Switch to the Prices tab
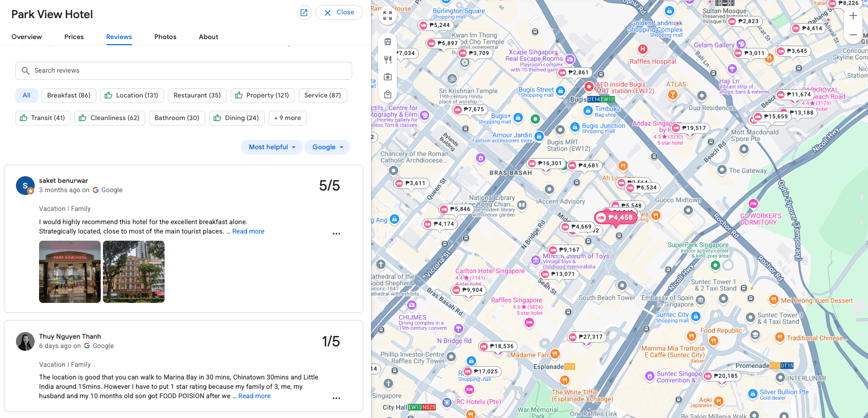The image size is (868, 418). (x=74, y=37)
